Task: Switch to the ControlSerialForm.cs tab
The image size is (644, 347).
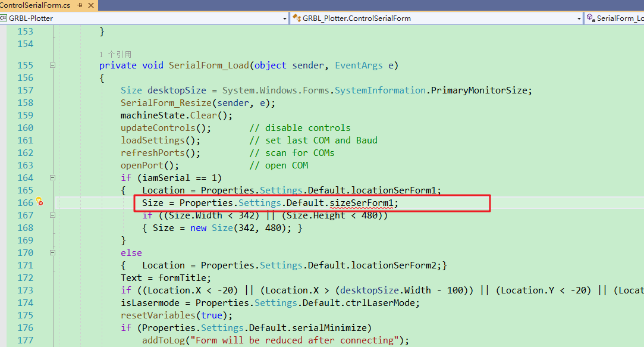Action: (34, 5)
